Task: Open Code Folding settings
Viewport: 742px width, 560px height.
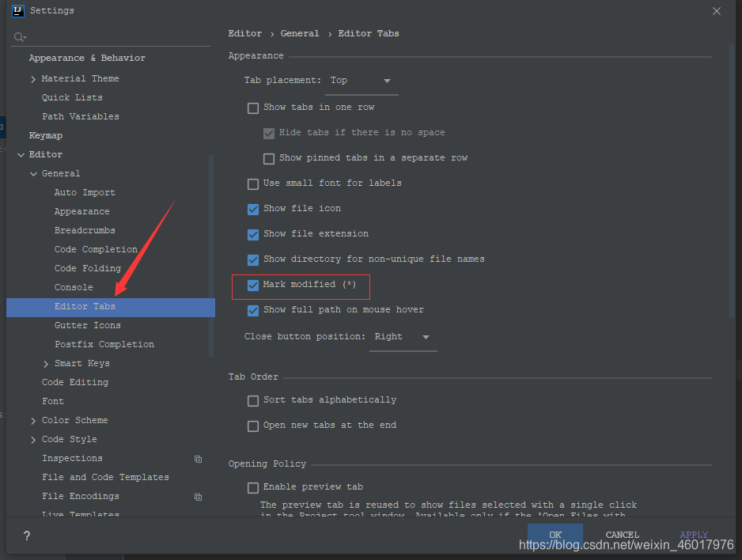Action: click(88, 268)
